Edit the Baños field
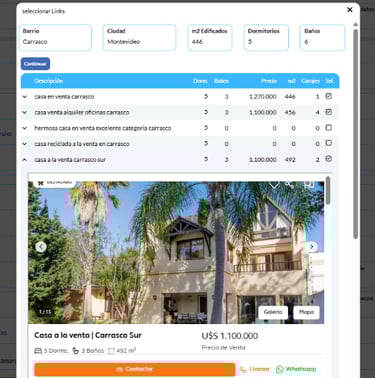 (x=322, y=37)
